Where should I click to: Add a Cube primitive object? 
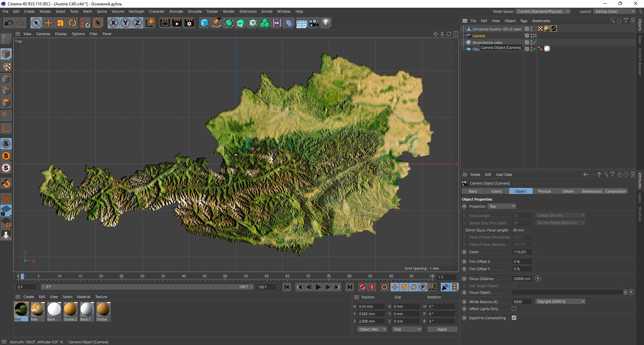[204, 23]
